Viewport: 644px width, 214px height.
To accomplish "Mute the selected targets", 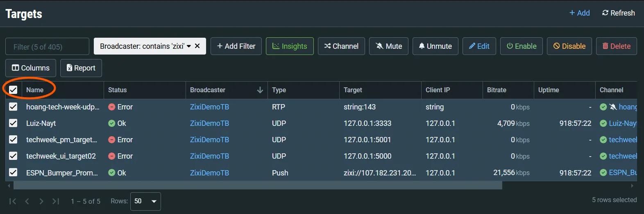I will point(389,46).
